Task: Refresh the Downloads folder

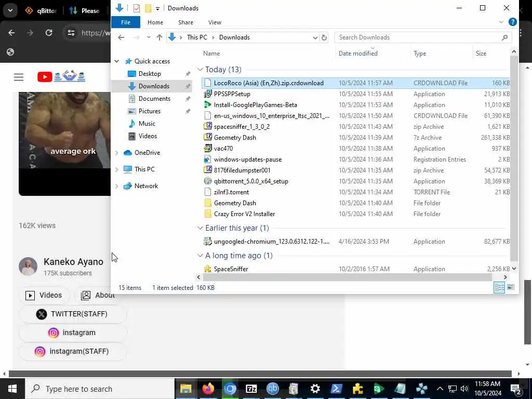Action: point(324,37)
